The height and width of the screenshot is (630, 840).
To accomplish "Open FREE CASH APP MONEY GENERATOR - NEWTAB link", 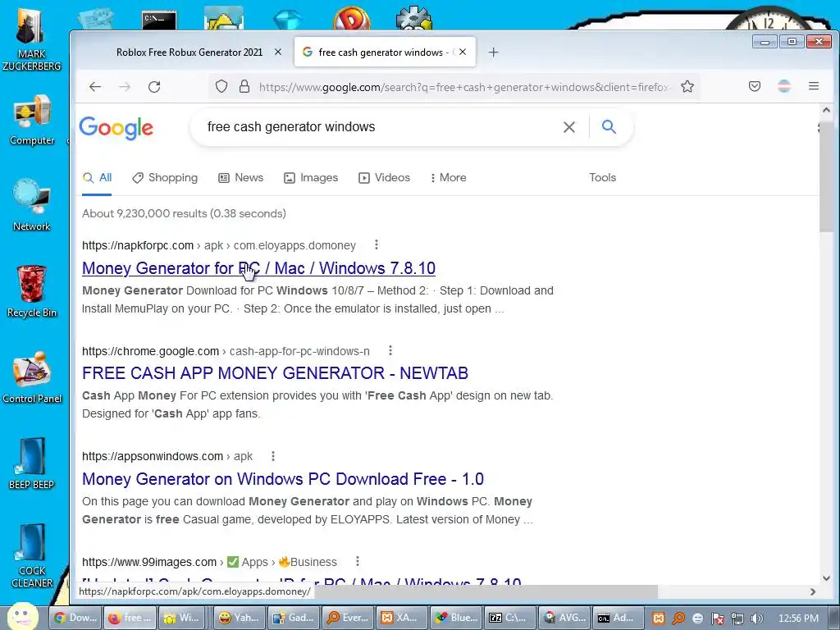I will [x=276, y=373].
